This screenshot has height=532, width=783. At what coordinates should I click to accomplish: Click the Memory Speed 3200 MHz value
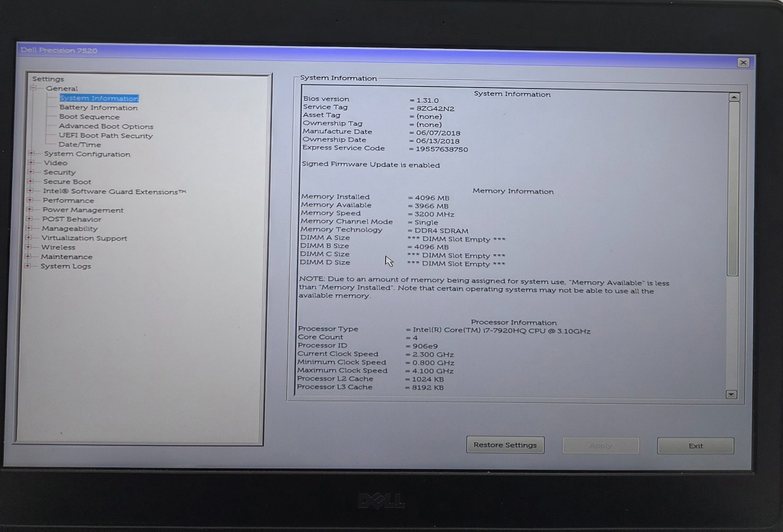pos(434,214)
